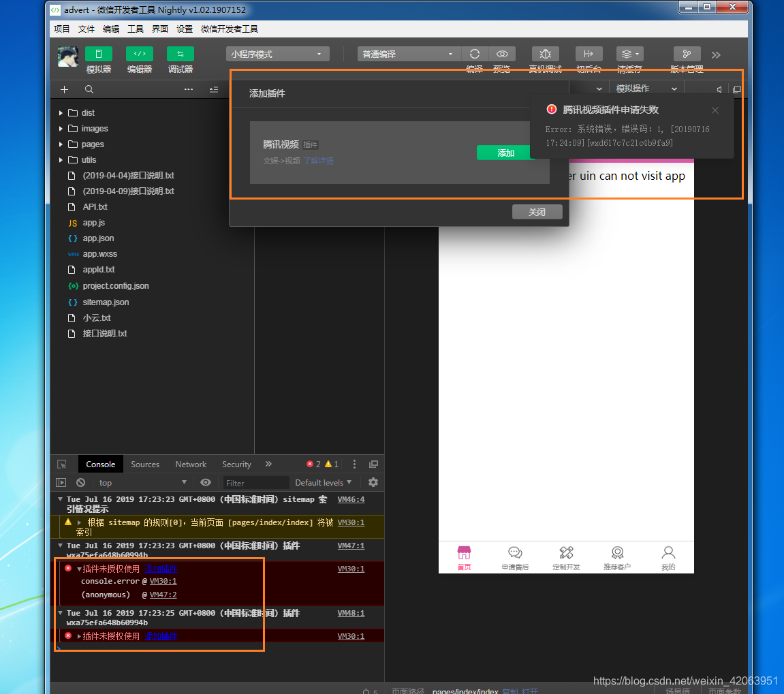Screen dimensions: 784x694
Task: Click the preview eye icon
Action: [502, 54]
